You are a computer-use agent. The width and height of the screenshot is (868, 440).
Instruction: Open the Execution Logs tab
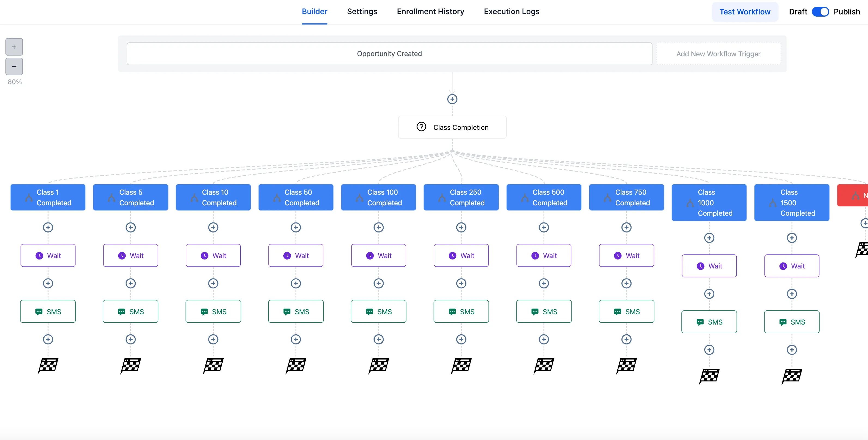pos(511,11)
